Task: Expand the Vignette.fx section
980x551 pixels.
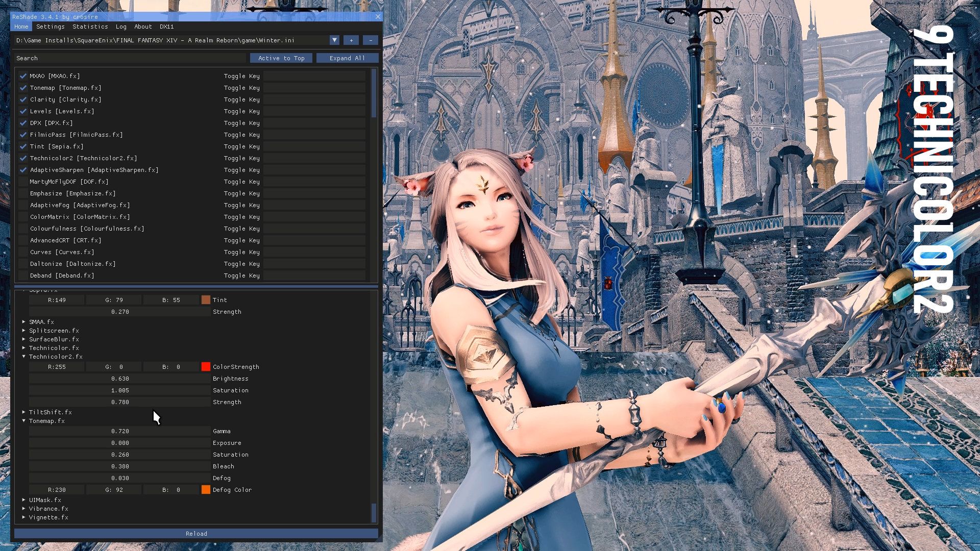Action: [24, 517]
